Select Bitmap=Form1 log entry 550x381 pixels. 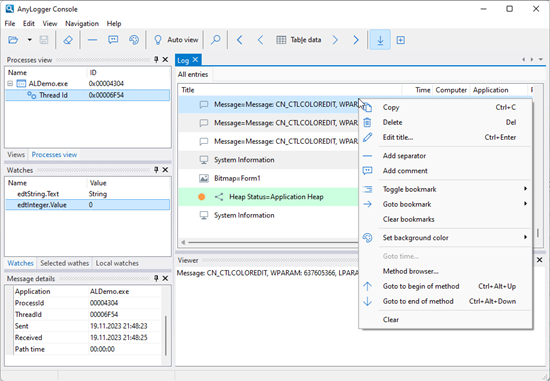pyautogui.click(x=268, y=178)
